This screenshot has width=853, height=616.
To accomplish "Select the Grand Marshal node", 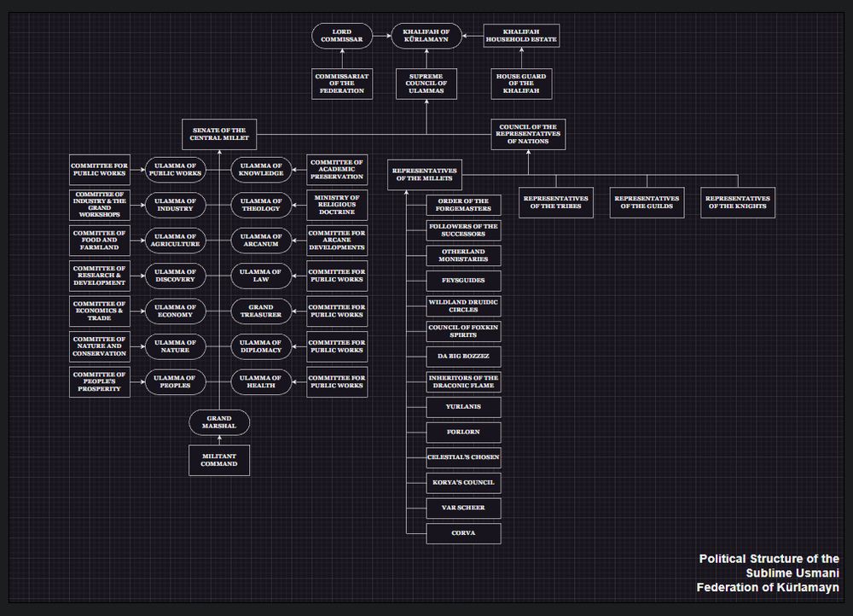I will pyautogui.click(x=219, y=423).
